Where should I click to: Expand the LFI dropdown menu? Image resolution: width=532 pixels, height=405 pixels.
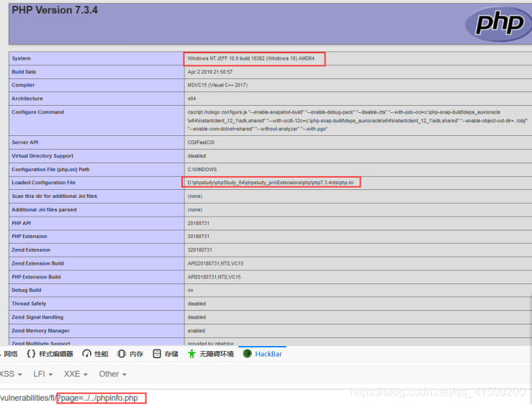point(42,374)
